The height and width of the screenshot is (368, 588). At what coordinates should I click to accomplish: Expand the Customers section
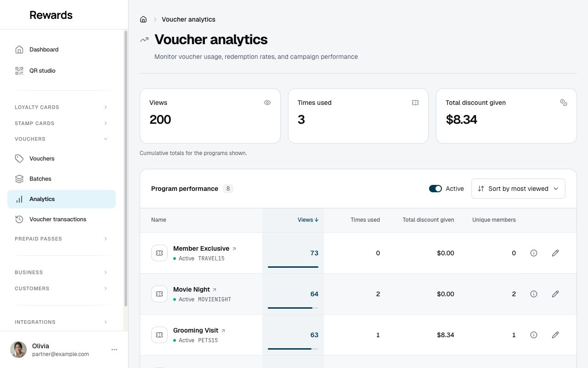click(x=62, y=288)
